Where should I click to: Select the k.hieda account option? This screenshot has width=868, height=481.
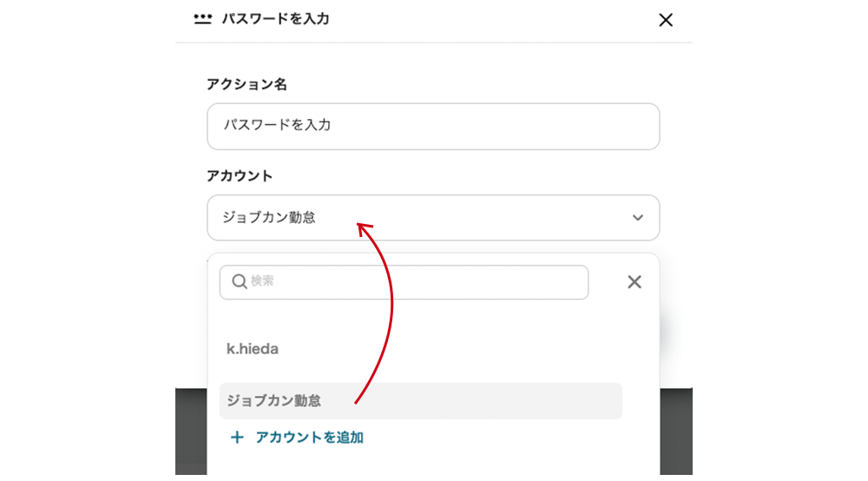(x=253, y=348)
